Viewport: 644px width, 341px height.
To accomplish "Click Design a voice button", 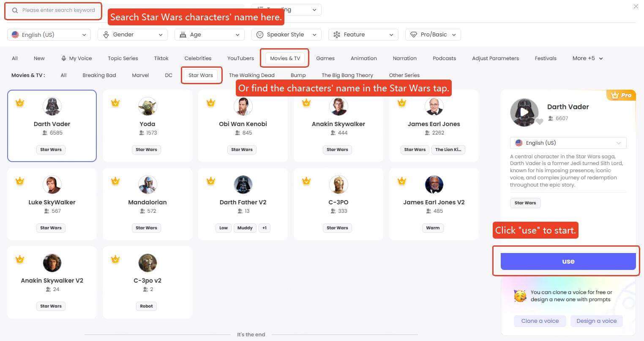I will [597, 321].
